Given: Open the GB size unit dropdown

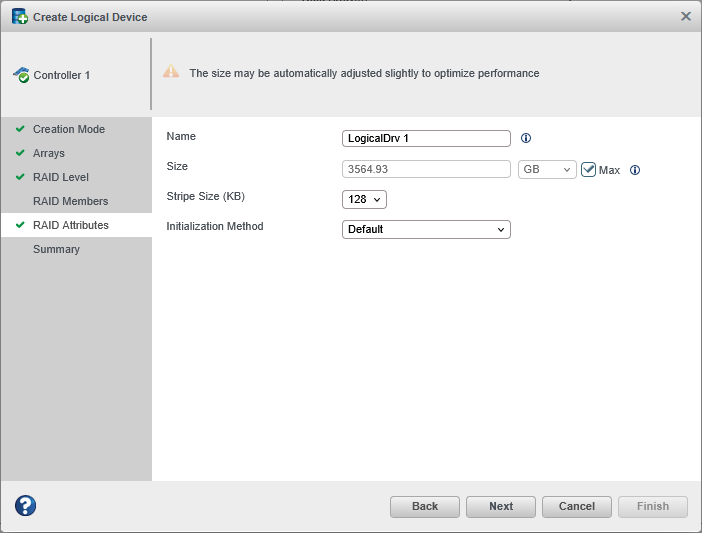Looking at the screenshot, I should click(x=547, y=169).
